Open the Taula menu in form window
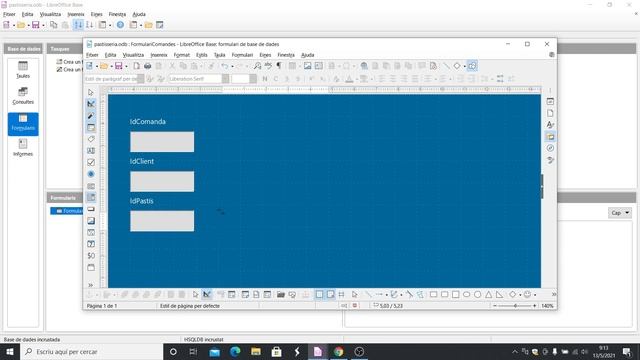 coord(220,55)
